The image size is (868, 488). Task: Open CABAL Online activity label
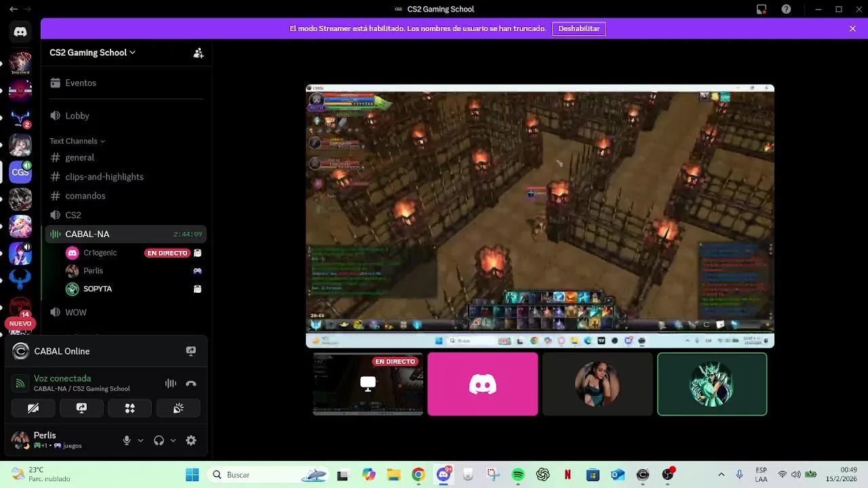coord(62,351)
